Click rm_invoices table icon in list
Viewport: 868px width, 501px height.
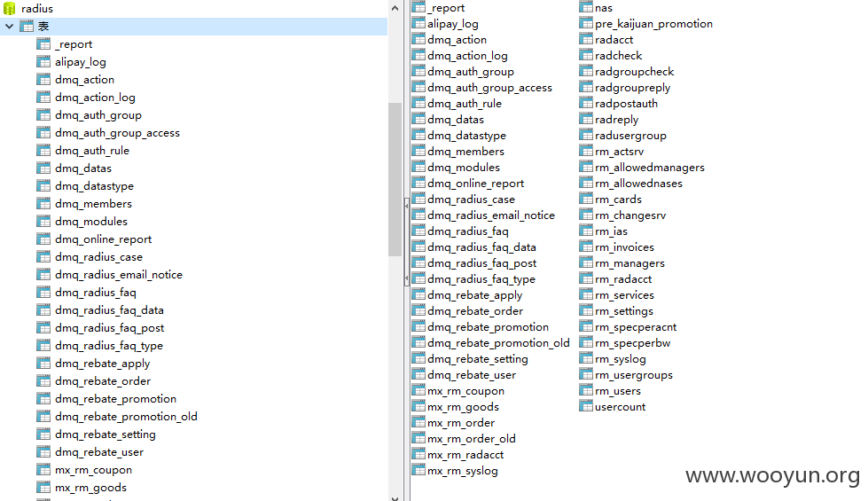tap(586, 247)
